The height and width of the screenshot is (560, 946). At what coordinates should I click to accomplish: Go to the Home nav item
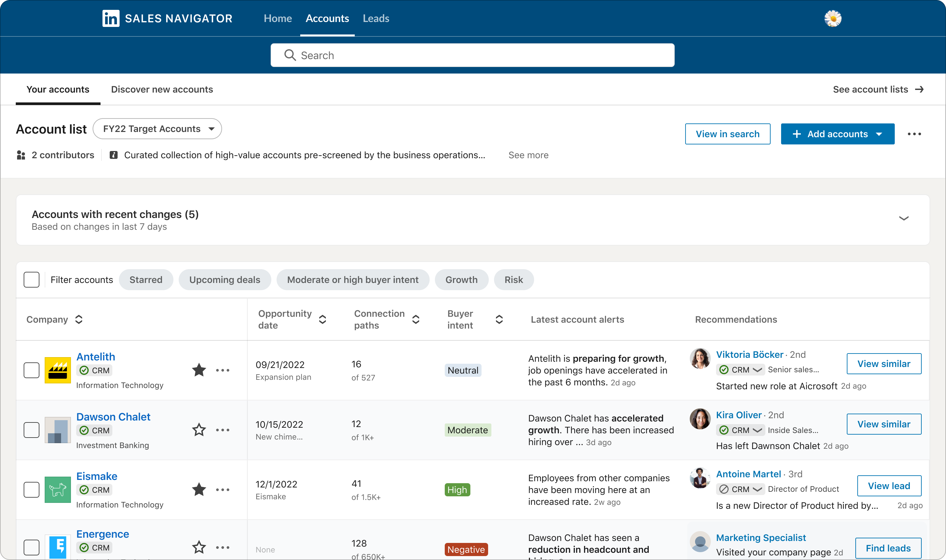[278, 18]
